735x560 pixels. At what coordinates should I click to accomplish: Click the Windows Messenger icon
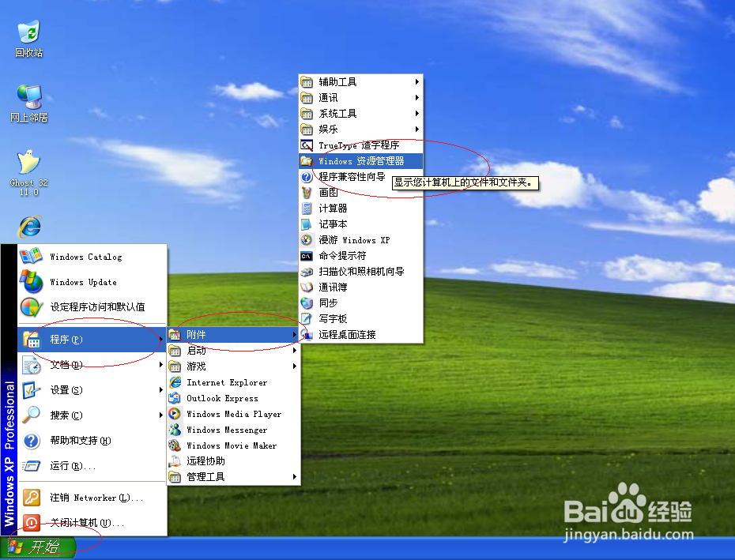click(x=175, y=430)
